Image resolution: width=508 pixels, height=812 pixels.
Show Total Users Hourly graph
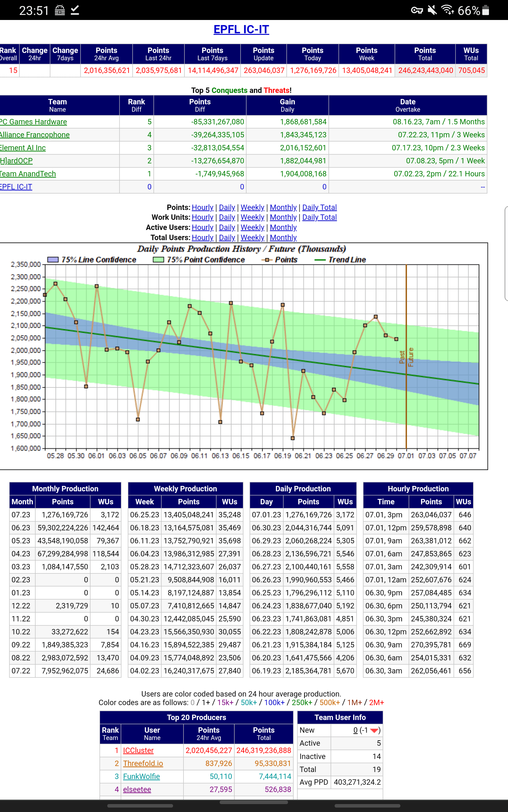(203, 238)
